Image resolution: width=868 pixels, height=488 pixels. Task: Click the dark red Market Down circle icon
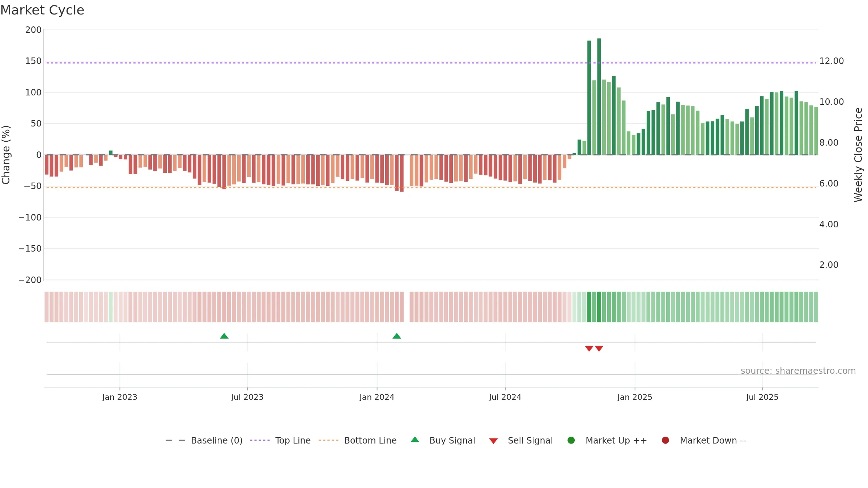coord(665,440)
